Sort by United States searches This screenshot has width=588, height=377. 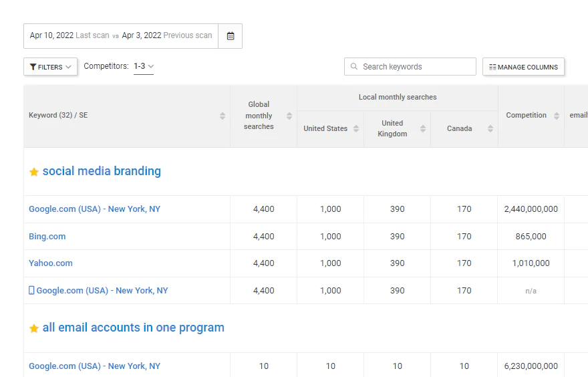[356, 128]
